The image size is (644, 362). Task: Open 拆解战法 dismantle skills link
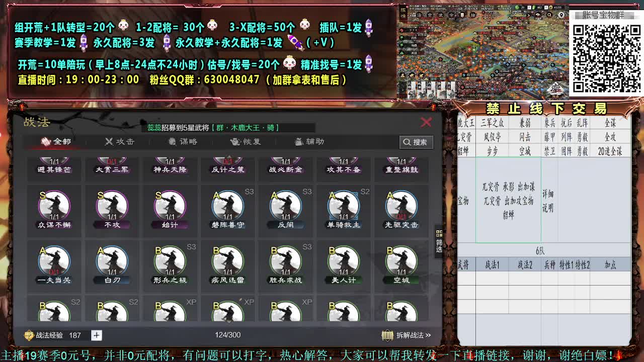(406, 335)
